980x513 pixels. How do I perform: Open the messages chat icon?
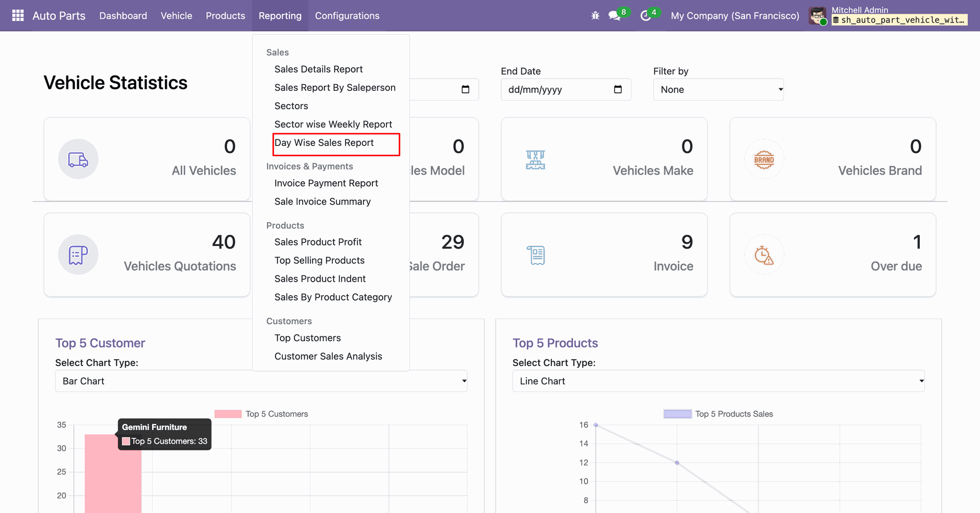615,16
